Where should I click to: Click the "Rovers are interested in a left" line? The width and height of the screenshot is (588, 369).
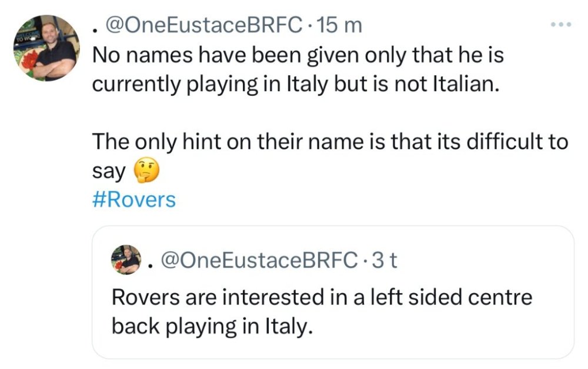point(322,297)
